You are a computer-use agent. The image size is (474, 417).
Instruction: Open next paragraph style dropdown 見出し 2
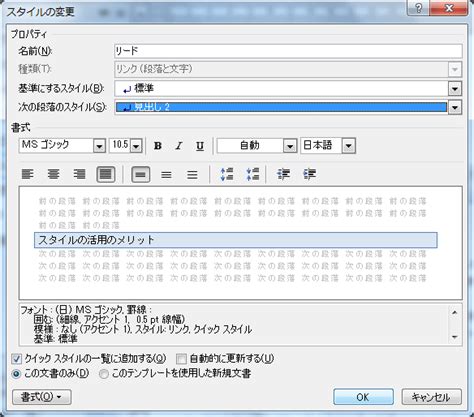click(x=455, y=107)
